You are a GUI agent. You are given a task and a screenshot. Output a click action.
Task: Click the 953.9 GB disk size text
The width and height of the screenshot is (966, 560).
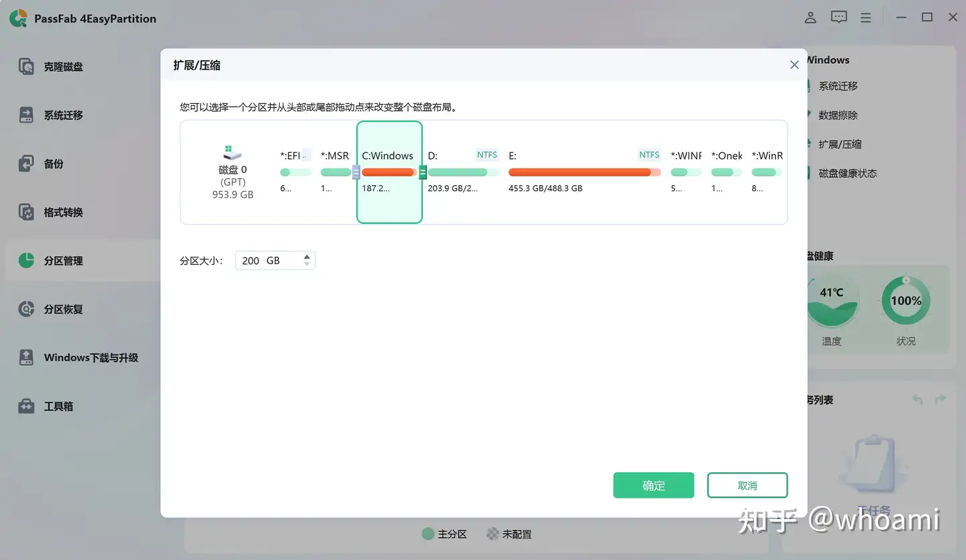click(233, 194)
